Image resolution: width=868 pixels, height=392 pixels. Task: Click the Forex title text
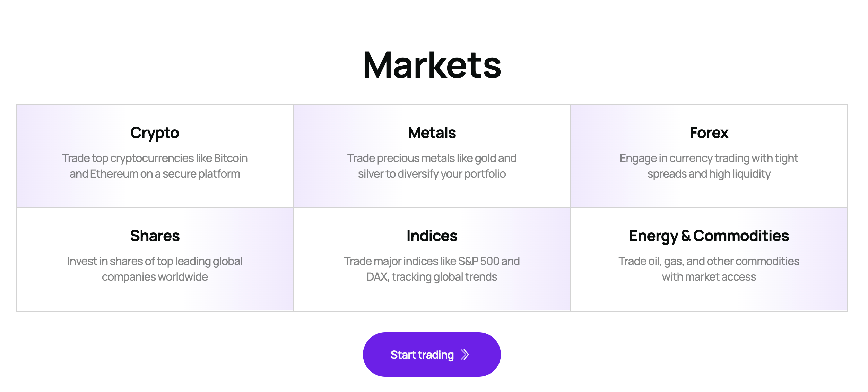709,133
